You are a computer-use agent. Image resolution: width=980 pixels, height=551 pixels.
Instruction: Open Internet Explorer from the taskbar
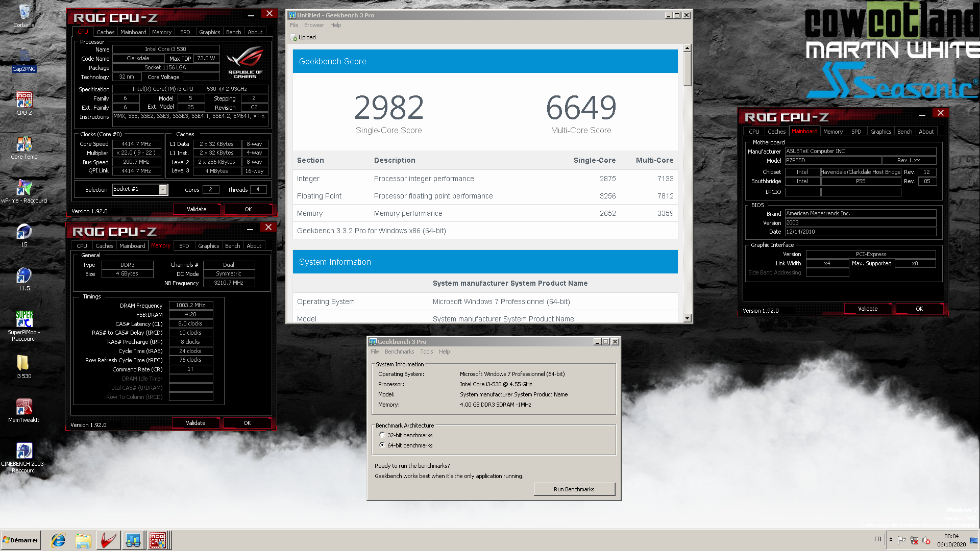click(58, 540)
